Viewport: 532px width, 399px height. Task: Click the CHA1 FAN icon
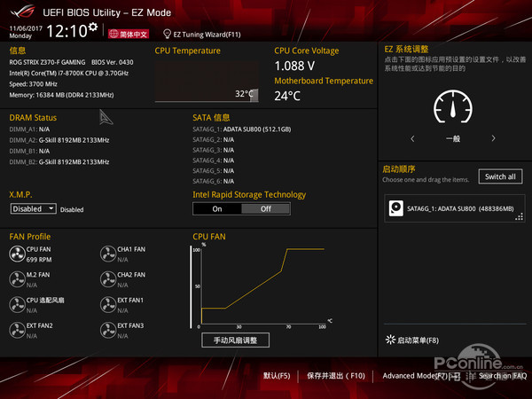[108, 254]
